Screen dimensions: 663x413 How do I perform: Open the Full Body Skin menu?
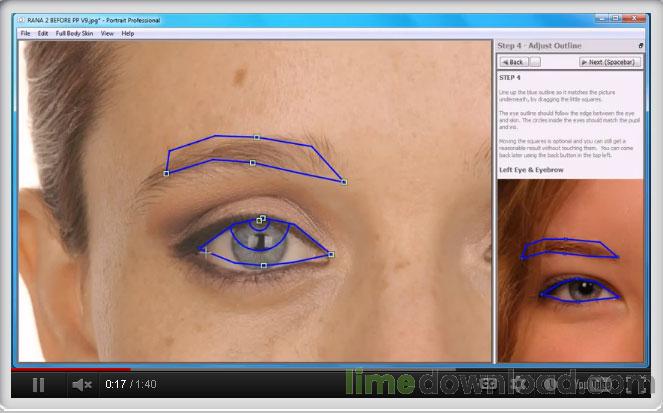pyautogui.click(x=74, y=33)
